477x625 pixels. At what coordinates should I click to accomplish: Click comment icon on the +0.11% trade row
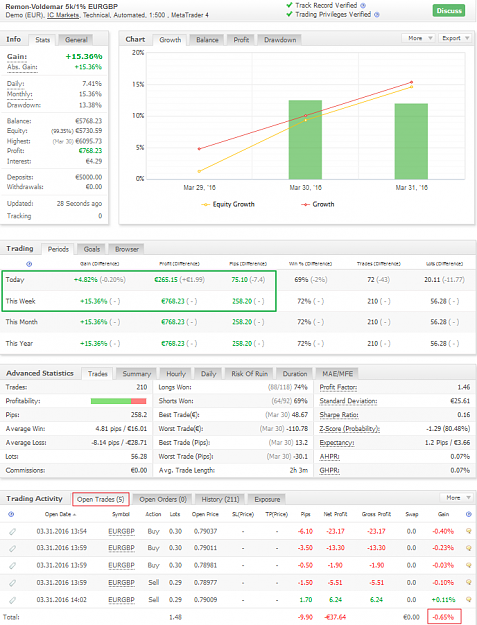469,599
